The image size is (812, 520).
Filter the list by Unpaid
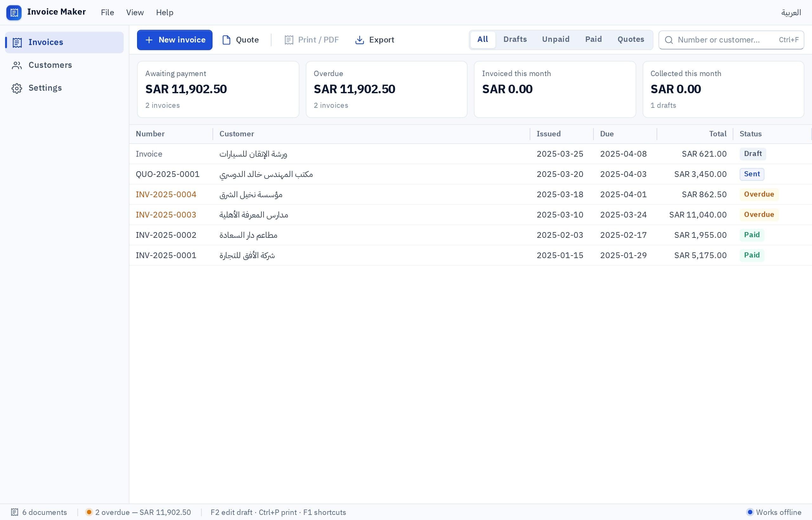tap(556, 40)
